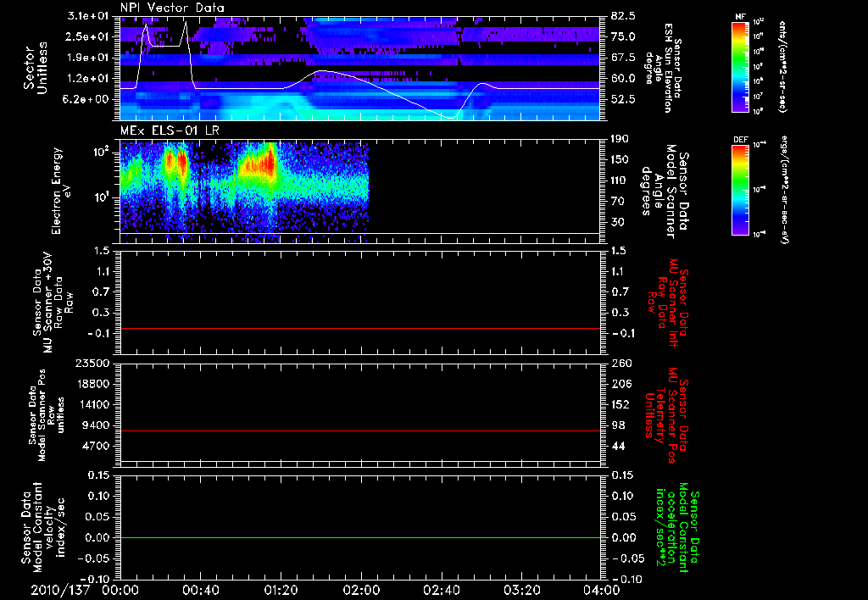The image size is (868, 600).
Task: Click the 206 telemetry tick value
Action: click(x=620, y=384)
